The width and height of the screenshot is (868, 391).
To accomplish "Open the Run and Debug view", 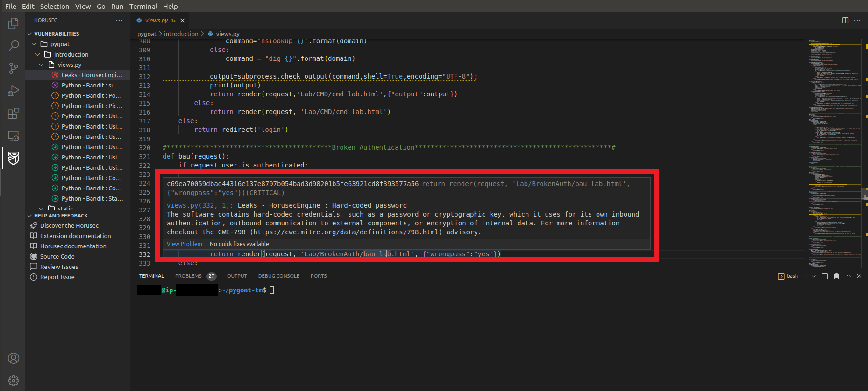I will click(x=14, y=91).
